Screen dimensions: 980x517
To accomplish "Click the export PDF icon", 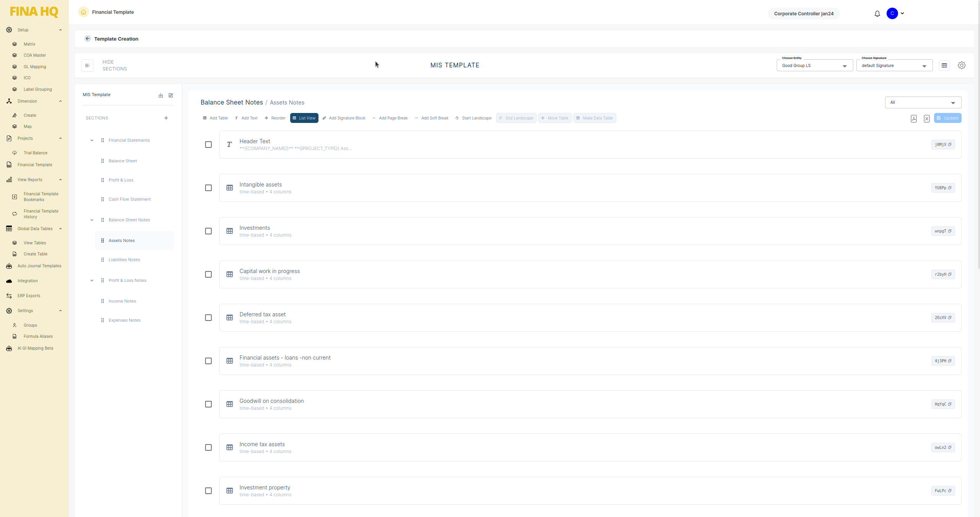I will click(913, 119).
